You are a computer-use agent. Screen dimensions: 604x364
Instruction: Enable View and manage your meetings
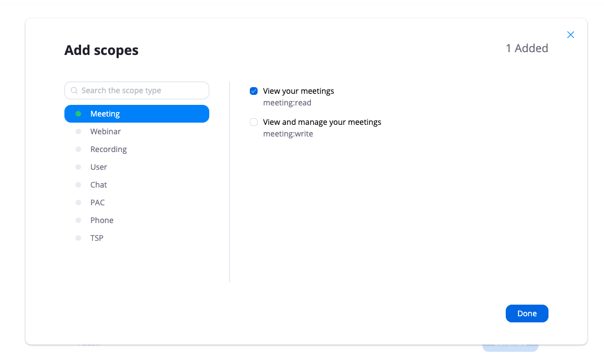[x=254, y=122]
